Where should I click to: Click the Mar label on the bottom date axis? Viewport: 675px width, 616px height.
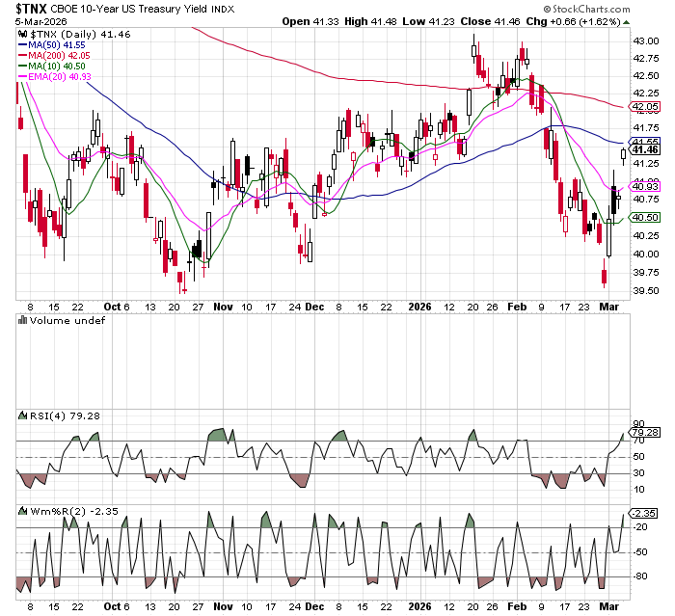[609, 606]
